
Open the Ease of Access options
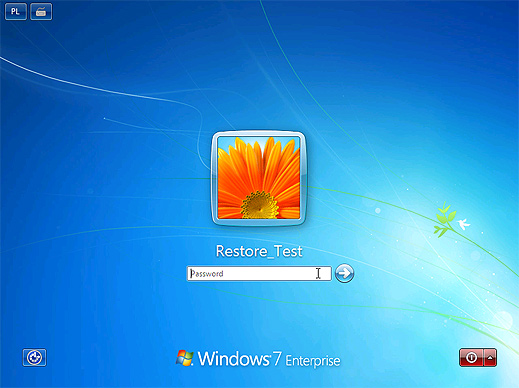click(34, 358)
